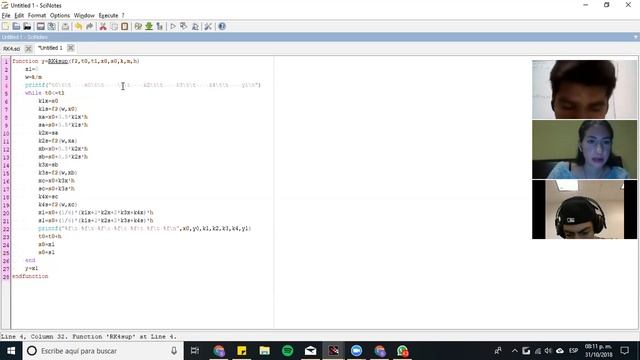This screenshot has width=640, height=360.
Task: Click the toolbar icon right of Paste
Action: tap(138, 27)
